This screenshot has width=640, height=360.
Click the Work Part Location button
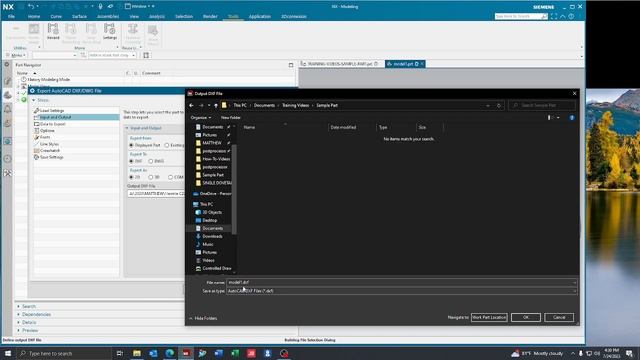click(x=489, y=317)
